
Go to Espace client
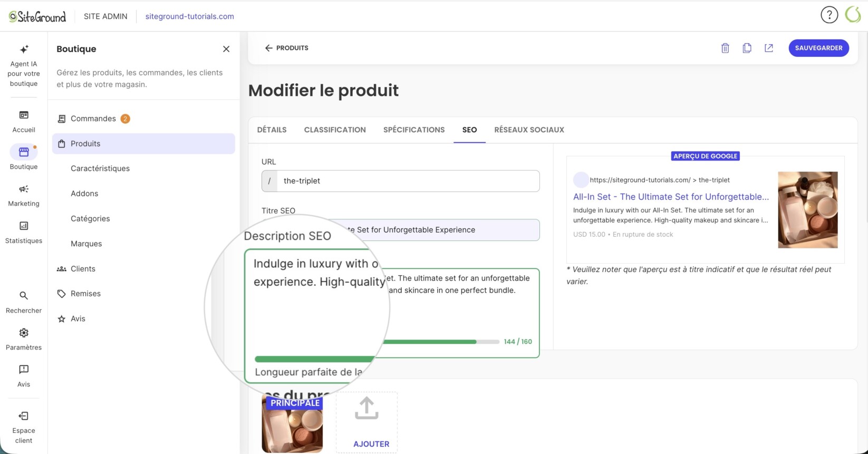tap(24, 428)
